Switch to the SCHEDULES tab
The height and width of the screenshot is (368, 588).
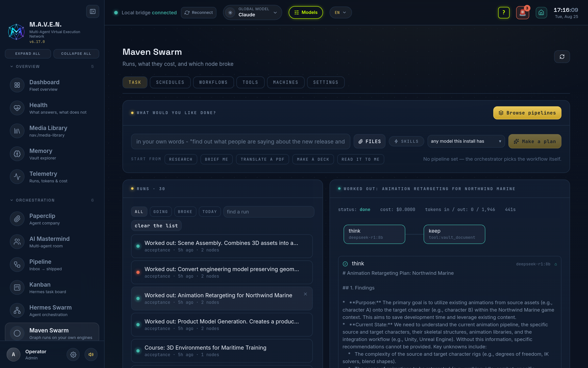tap(170, 82)
